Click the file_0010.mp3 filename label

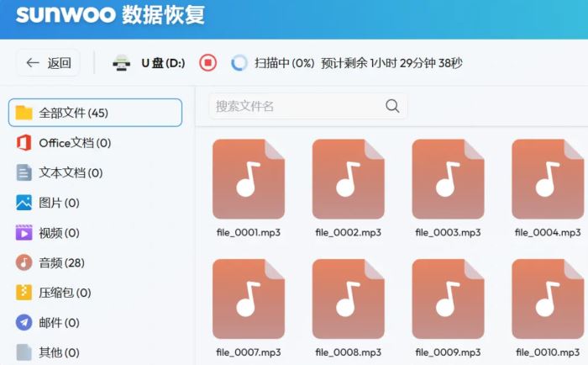point(548,352)
